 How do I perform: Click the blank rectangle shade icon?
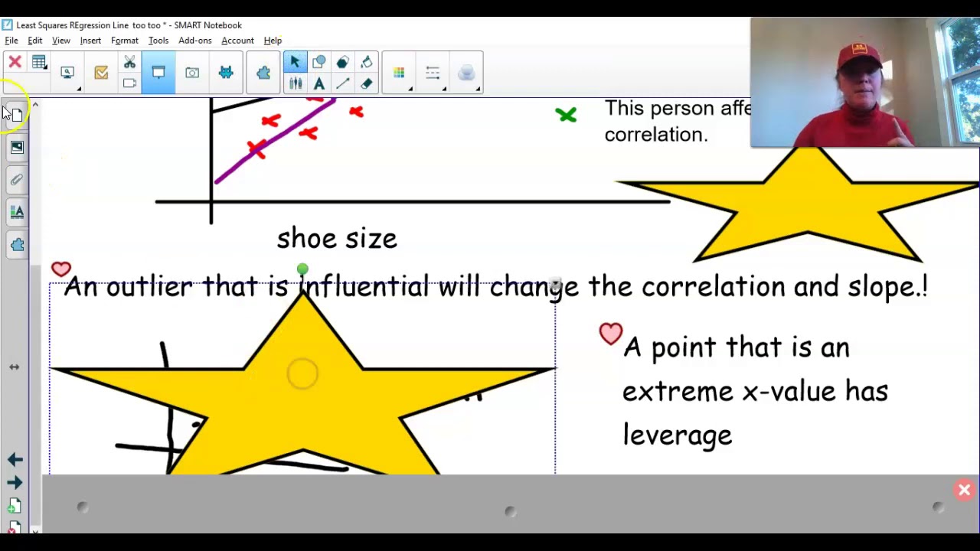tap(129, 83)
